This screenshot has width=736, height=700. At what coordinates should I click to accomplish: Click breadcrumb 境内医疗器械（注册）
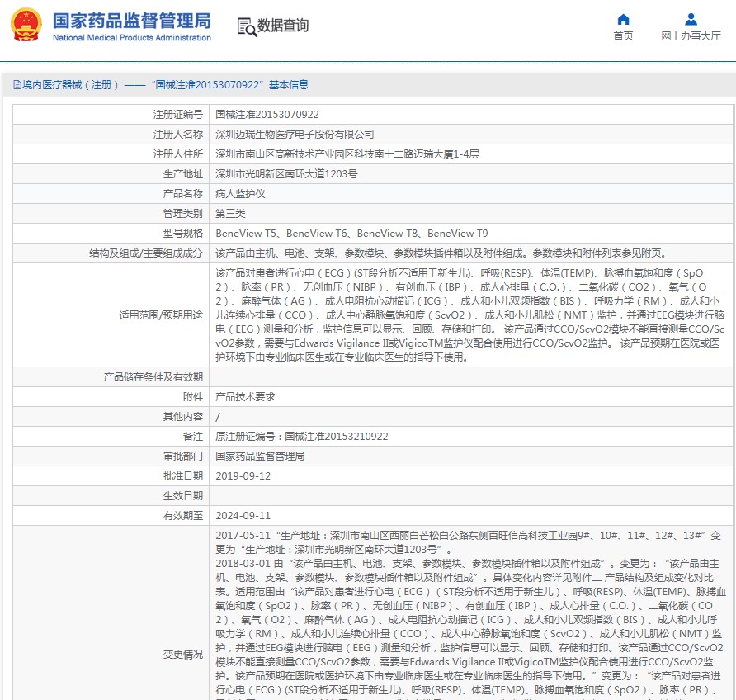(x=70, y=84)
